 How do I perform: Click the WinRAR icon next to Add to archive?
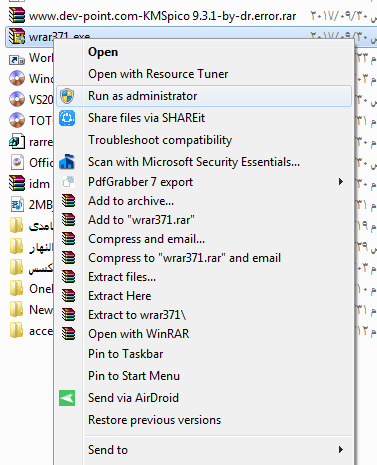coord(69,201)
